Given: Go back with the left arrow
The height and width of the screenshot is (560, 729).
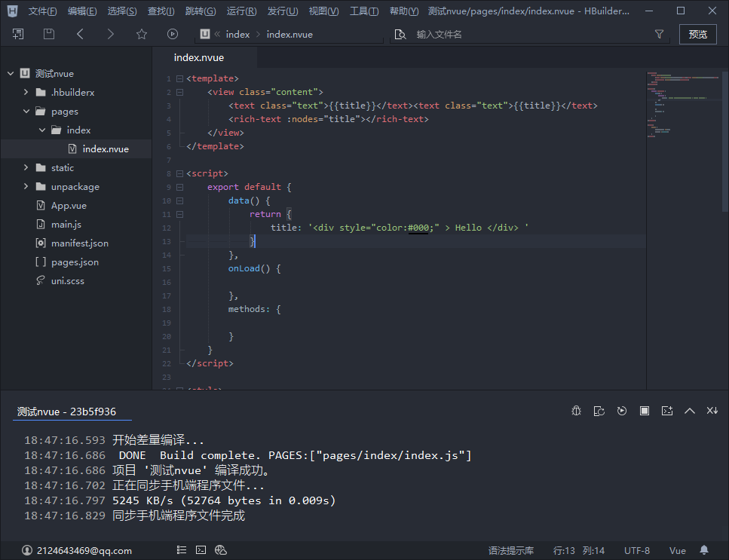Looking at the screenshot, I should point(80,34).
